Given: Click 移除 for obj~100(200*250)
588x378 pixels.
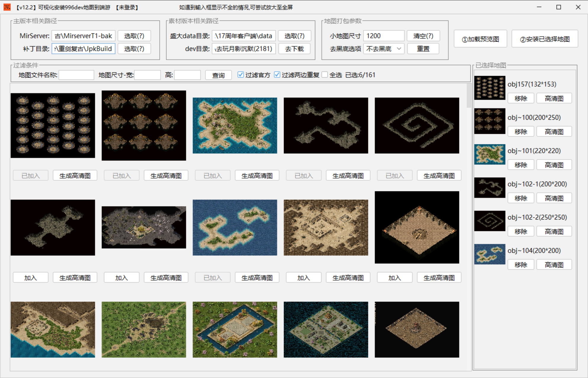Looking at the screenshot, I should (521, 131).
